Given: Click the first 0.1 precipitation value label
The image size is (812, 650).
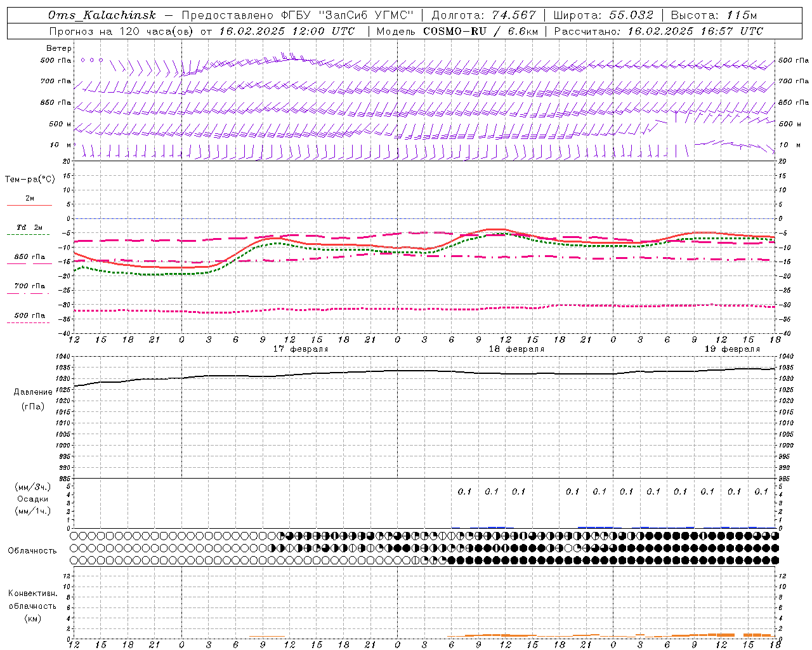Looking at the screenshot, I should click(x=464, y=491).
